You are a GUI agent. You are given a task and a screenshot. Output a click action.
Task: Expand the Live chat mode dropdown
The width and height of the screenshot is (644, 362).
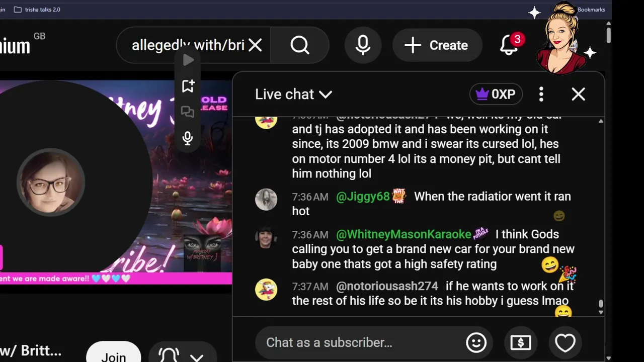(294, 94)
